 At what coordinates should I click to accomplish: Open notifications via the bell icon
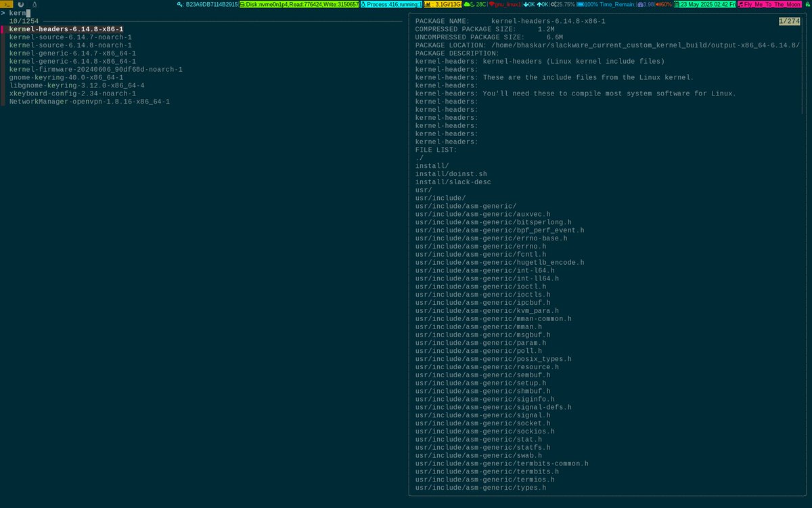34,4
